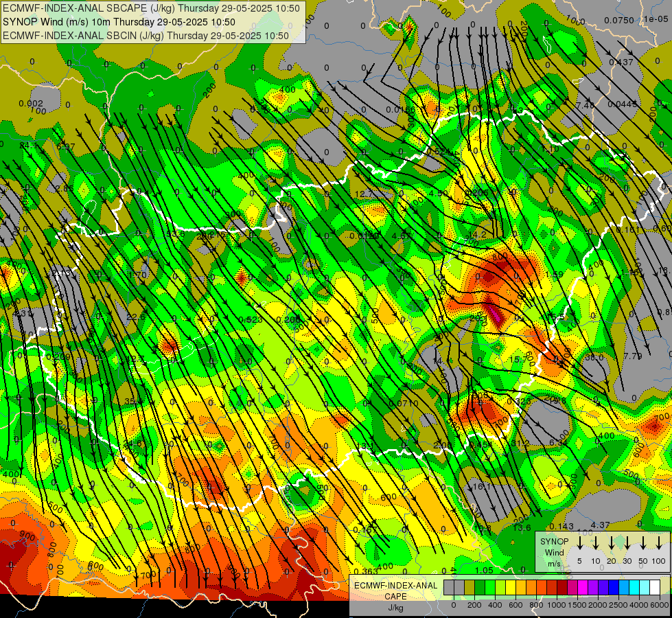Click the 10 m/s wind arrow in the legend
672x618 pixels.
coord(596,543)
